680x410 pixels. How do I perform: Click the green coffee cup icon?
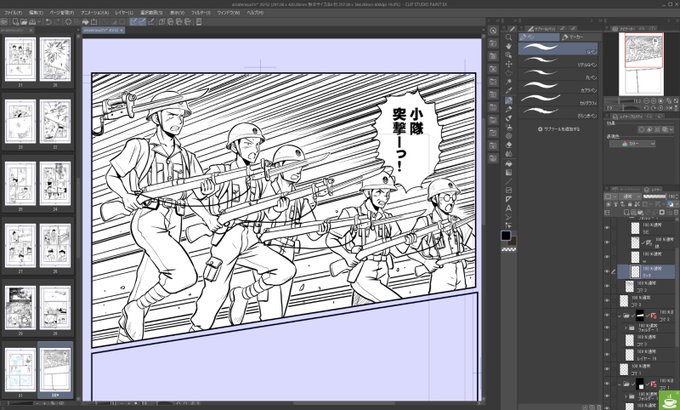(670, 400)
